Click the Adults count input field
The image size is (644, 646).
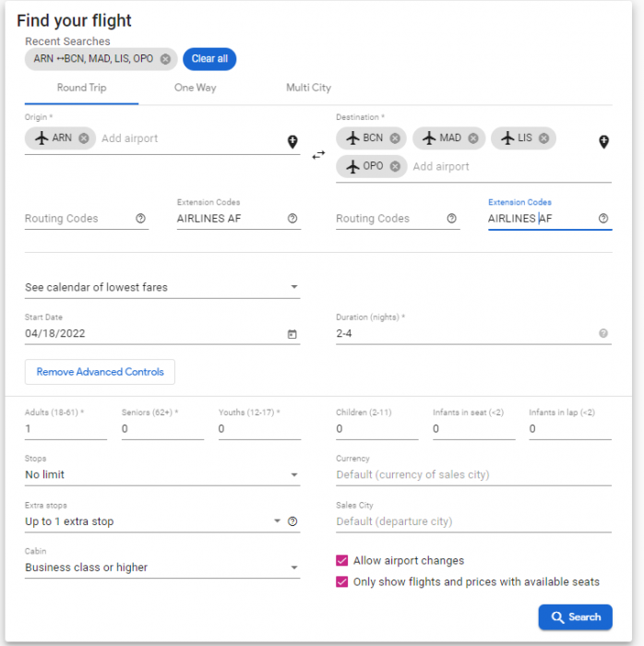pyautogui.click(x=66, y=429)
